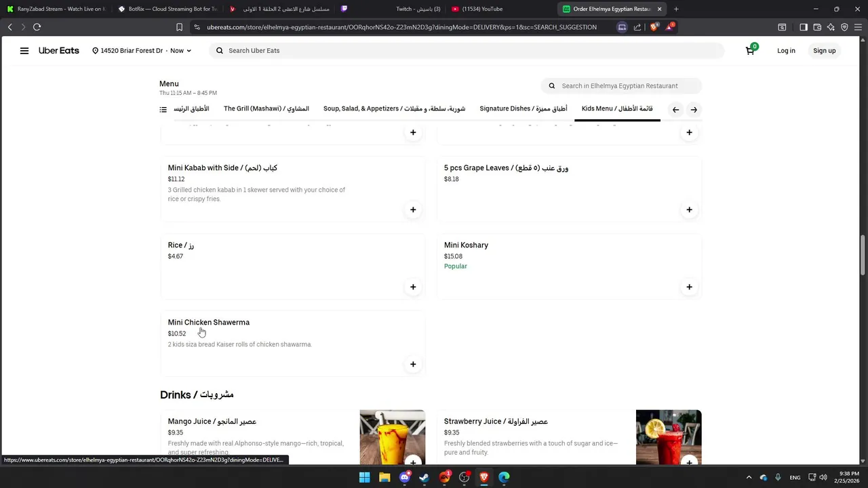Open the Uber Eats hamburger menu
The image size is (868, 488).
point(24,51)
